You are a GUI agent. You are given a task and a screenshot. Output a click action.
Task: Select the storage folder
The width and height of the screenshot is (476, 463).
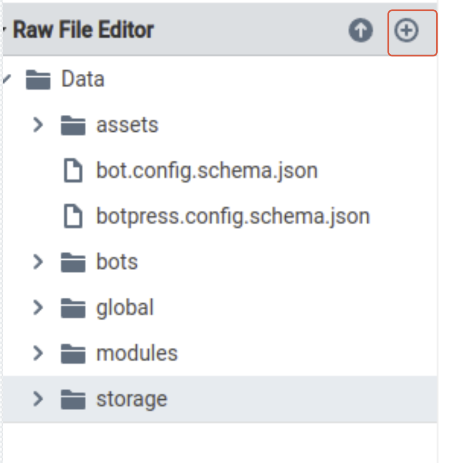click(x=131, y=398)
